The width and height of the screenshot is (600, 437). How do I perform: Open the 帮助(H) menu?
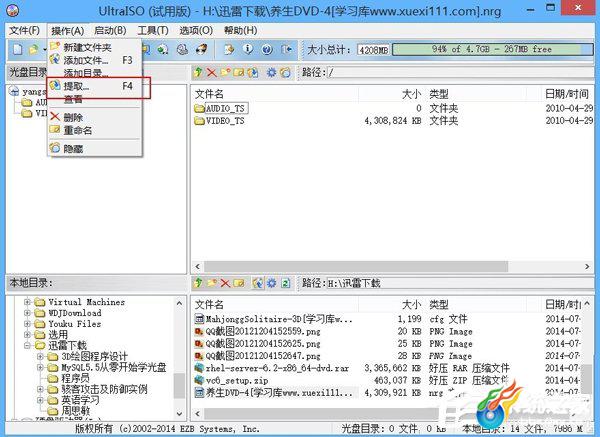click(x=240, y=30)
